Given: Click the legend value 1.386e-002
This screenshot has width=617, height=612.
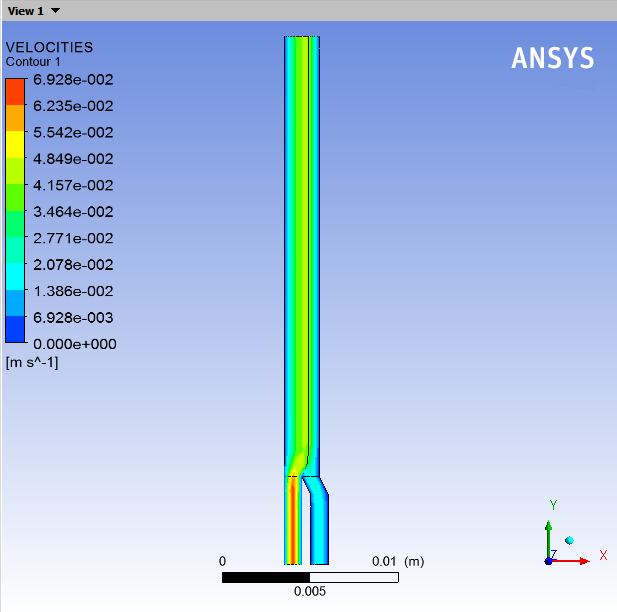Looking at the screenshot, I should click(x=73, y=291).
